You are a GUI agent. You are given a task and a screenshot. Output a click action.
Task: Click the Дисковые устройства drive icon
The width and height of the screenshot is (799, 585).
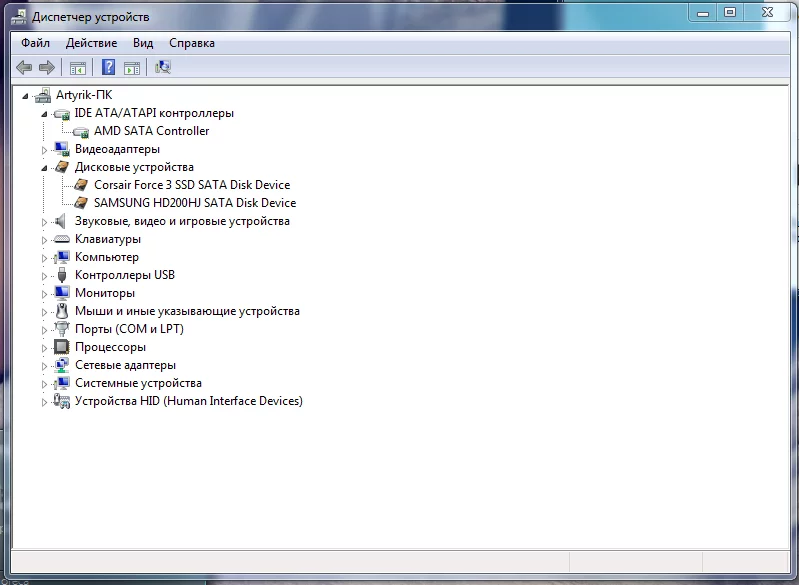point(62,167)
